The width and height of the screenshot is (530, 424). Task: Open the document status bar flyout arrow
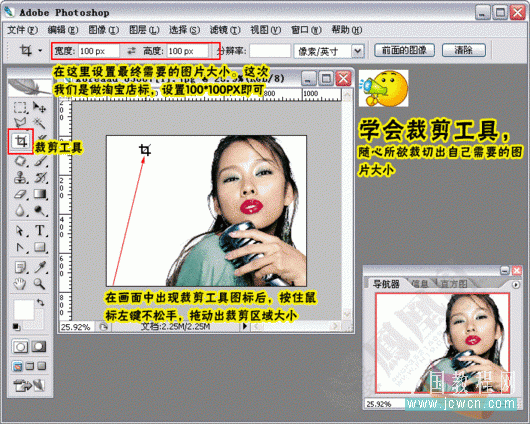click(x=245, y=326)
